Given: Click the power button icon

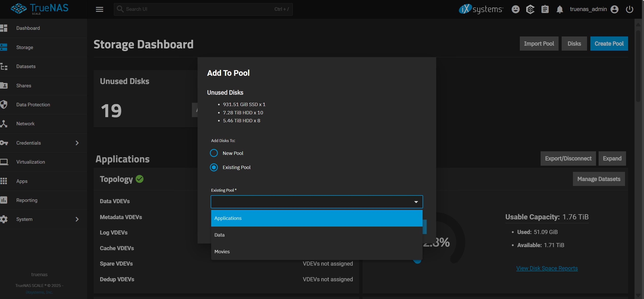Looking at the screenshot, I should [629, 9].
